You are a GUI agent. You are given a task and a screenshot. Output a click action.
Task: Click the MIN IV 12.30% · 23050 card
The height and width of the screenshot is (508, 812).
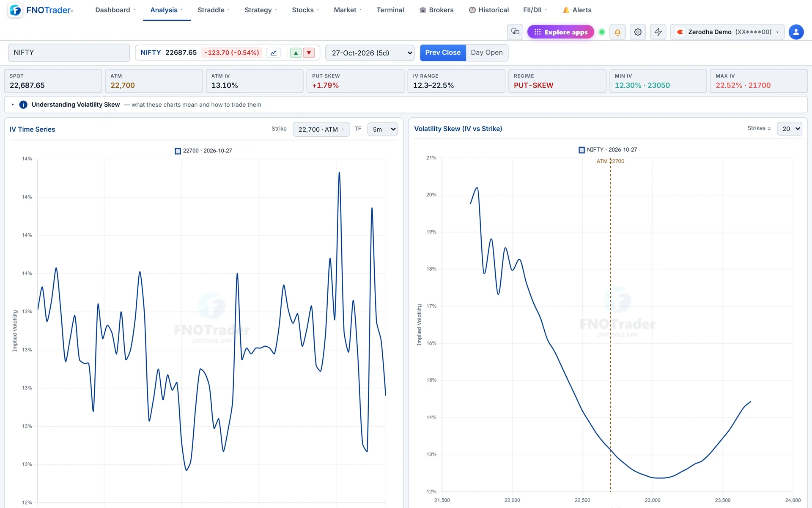[x=658, y=81]
